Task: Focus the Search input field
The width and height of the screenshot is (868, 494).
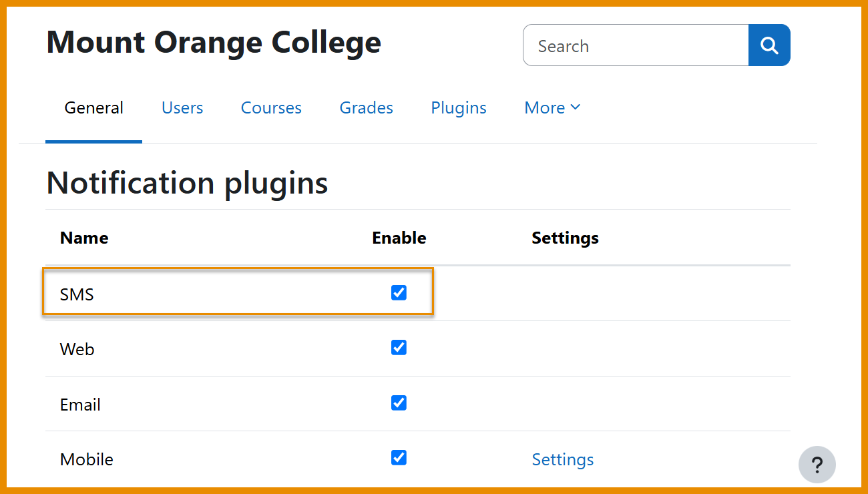Action: click(636, 45)
